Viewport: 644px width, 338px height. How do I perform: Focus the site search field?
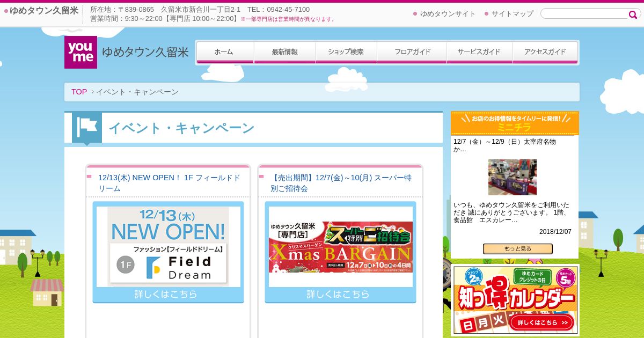coord(585,14)
